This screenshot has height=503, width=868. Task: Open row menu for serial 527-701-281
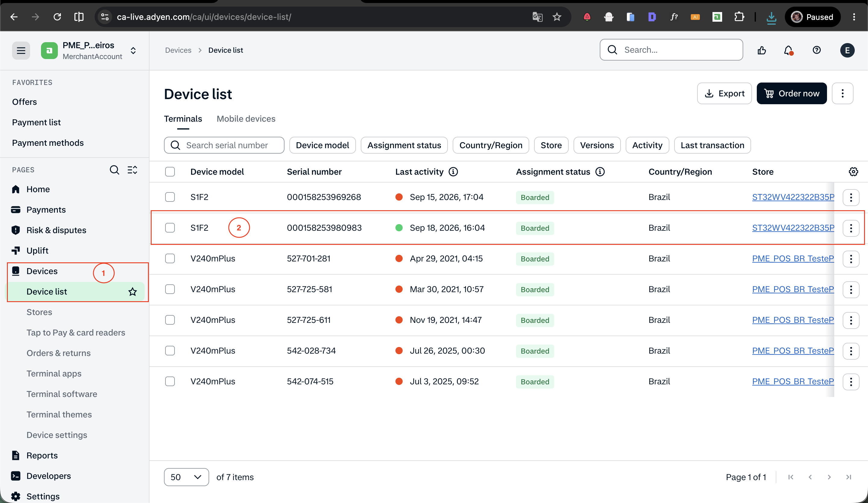click(x=851, y=258)
